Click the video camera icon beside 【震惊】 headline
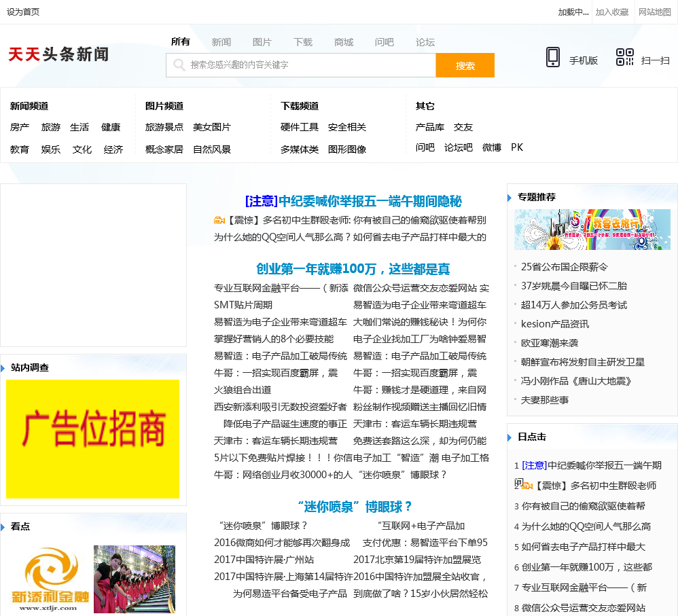Screen dimensions: 678x616 point(219,220)
